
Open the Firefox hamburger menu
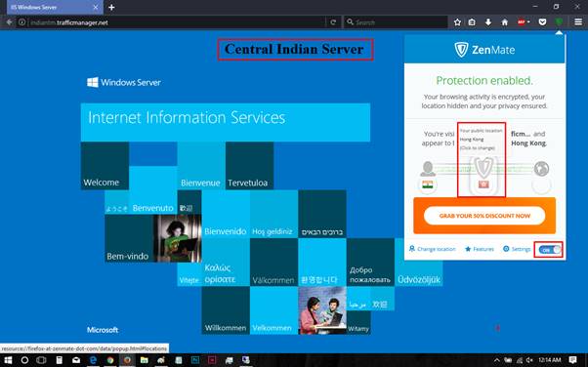[x=578, y=22]
